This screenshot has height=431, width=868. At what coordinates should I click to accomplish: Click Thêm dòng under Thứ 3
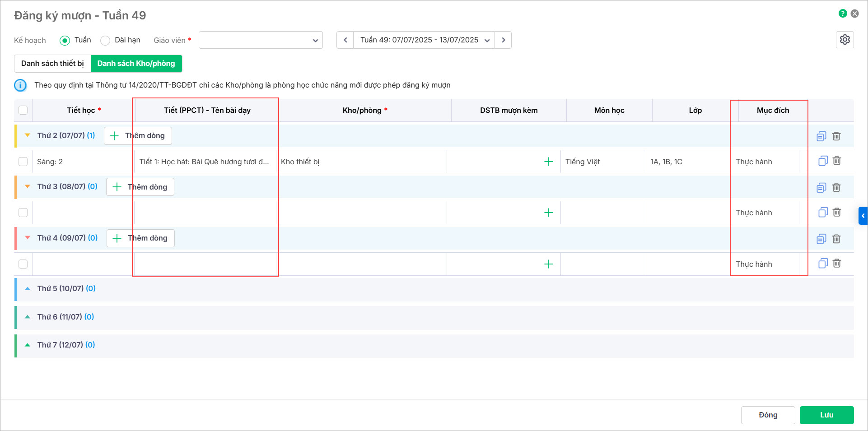(x=140, y=187)
